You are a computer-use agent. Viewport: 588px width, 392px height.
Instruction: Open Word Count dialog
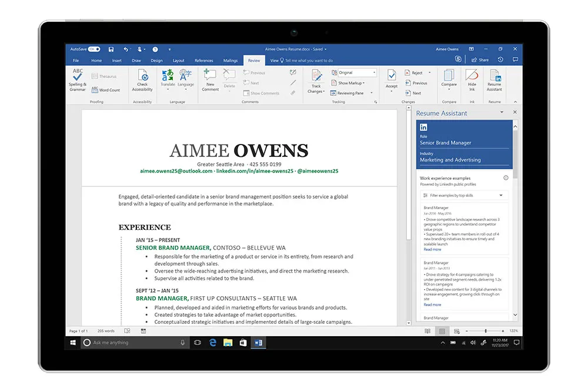pyautogui.click(x=106, y=90)
